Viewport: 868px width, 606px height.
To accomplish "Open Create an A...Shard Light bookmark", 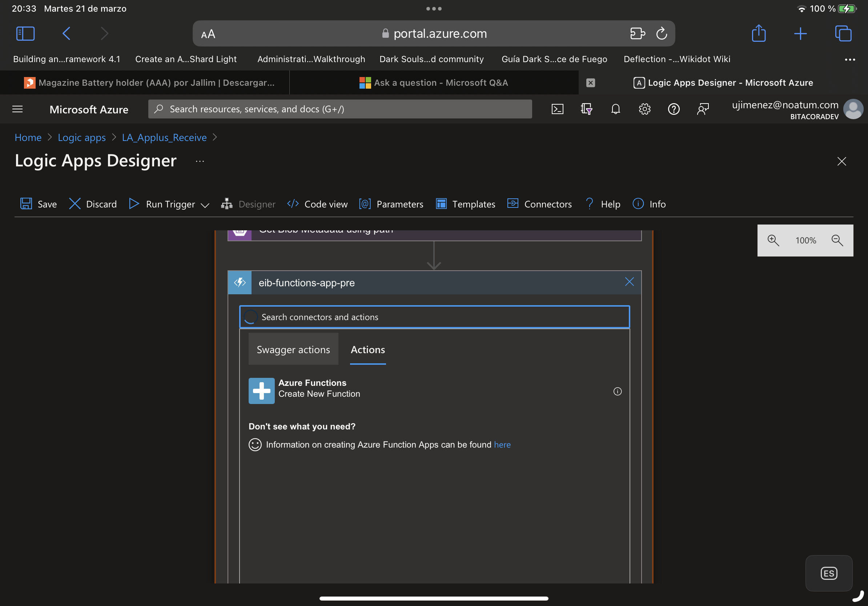I will pyautogui.click(x=186, y=59).
